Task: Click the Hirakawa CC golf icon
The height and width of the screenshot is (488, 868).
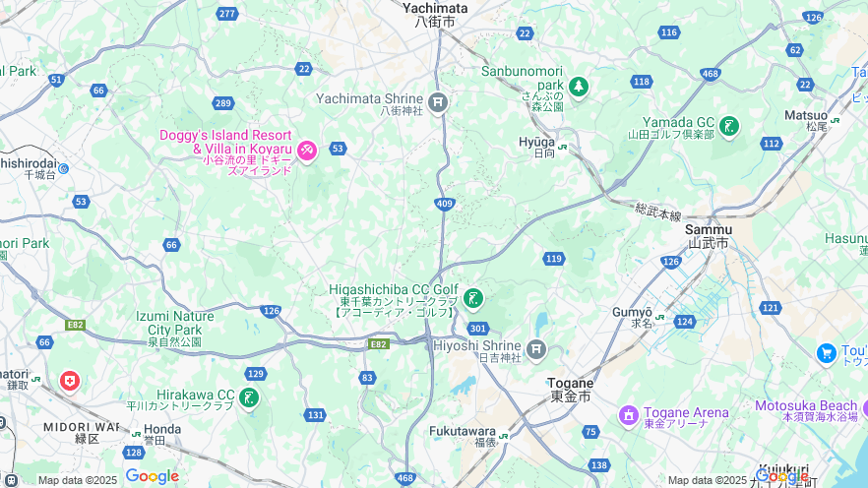Action: click(x=249, y=397)
